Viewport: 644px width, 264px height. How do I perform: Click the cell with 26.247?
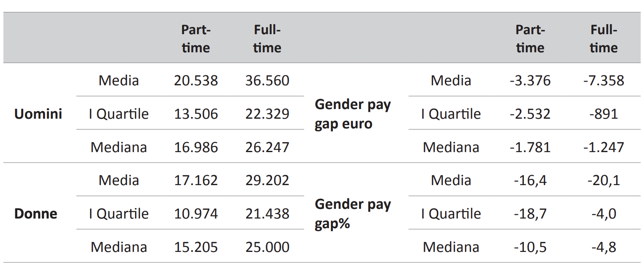[x=267, y=147]
